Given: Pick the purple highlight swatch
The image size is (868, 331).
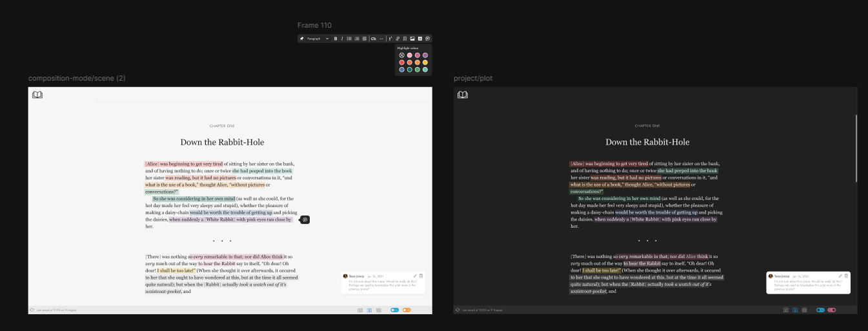Looking at the screenshot, I should point(425,55).
